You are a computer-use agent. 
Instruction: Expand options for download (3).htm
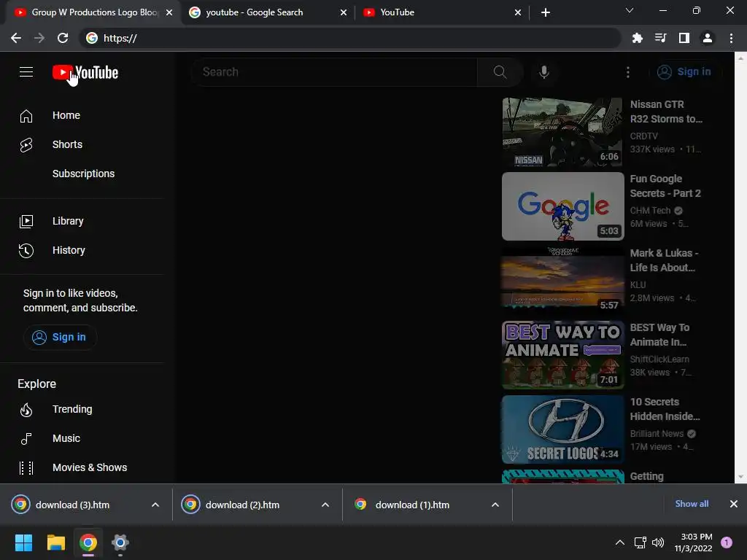(x=155, y=505)
